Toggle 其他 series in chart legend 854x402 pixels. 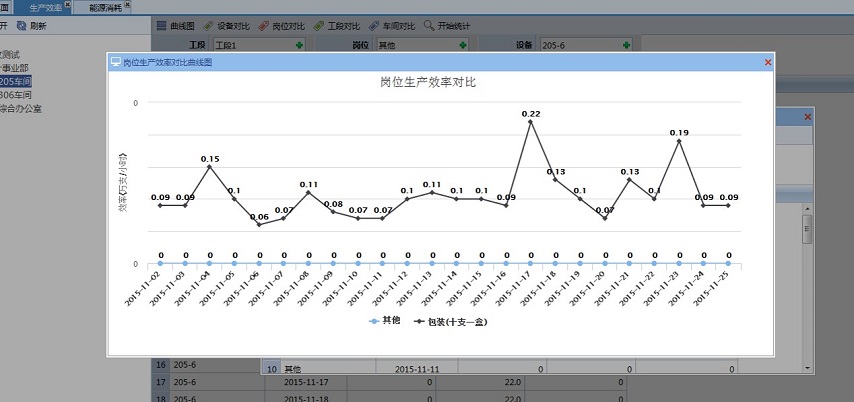click(x=385, y=321)
